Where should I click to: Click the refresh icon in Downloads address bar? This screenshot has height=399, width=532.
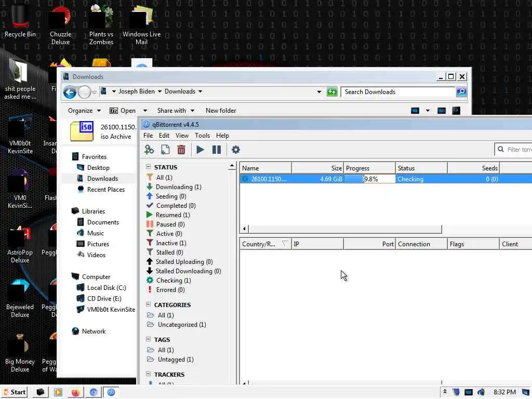coord(332,91)
